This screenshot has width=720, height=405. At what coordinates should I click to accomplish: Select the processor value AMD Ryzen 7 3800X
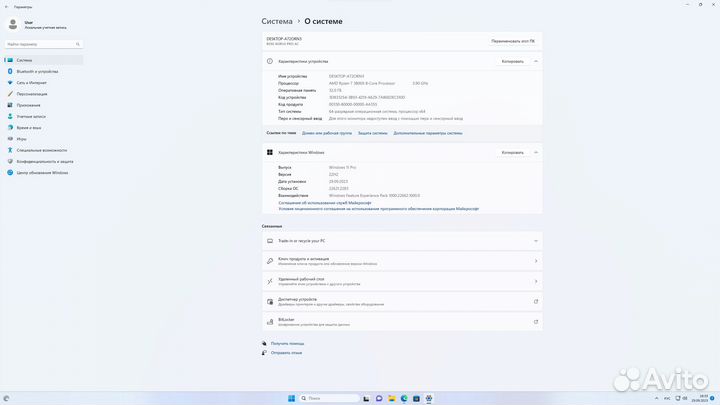pos(362,84)
